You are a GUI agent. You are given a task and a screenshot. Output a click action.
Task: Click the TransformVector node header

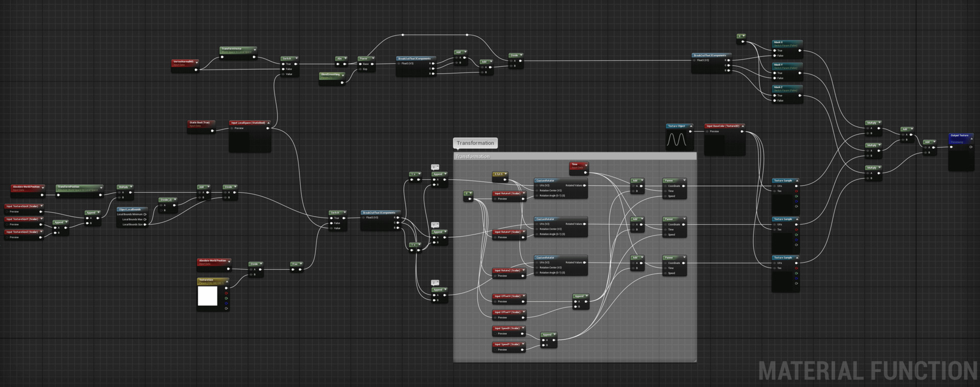click(x=236, y=49)
